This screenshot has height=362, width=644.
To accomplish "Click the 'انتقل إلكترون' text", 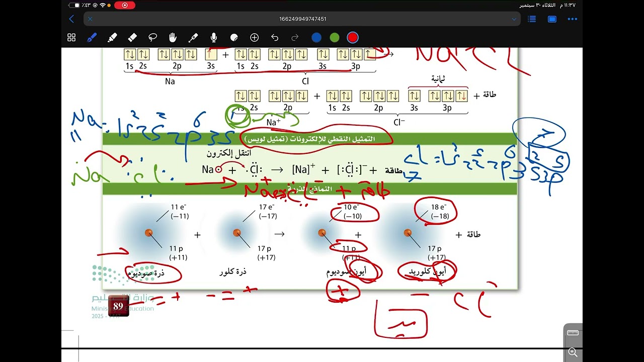I will point(229,153).
